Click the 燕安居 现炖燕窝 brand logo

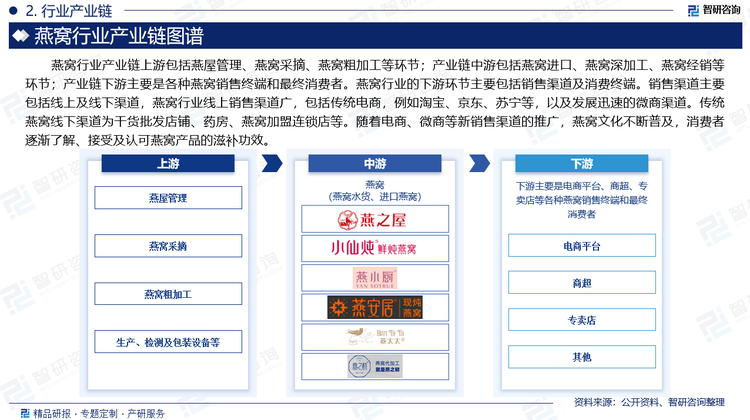pyautogui.click(x=375, y=308)
